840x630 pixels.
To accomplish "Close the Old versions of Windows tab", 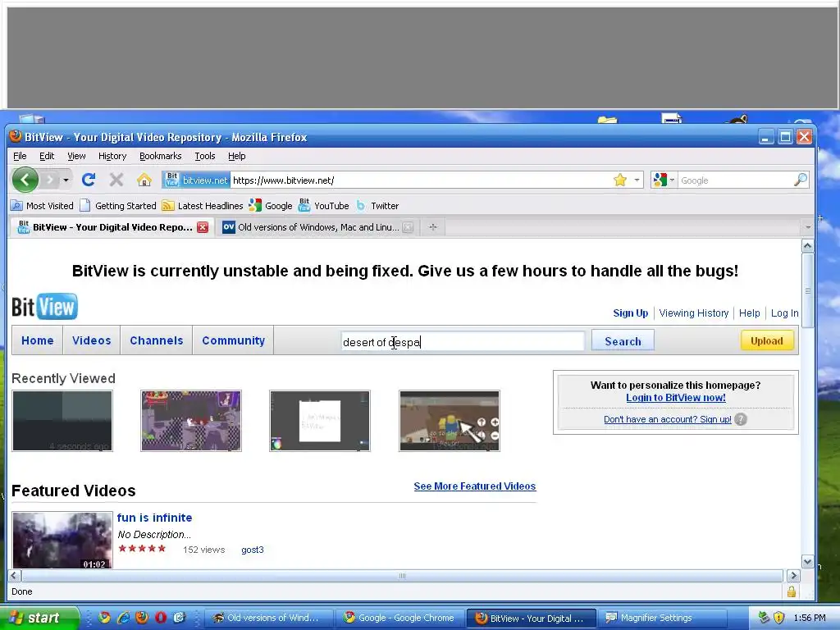I will click(408, 227).
